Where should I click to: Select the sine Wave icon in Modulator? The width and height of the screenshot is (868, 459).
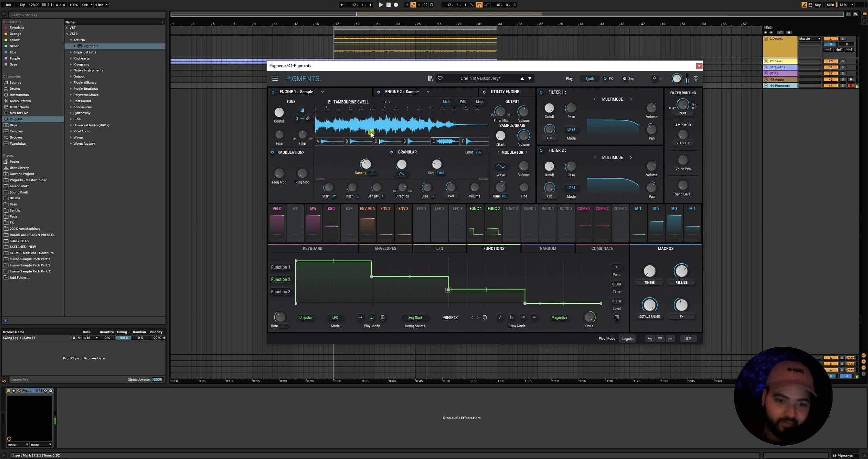click(501, 166)
